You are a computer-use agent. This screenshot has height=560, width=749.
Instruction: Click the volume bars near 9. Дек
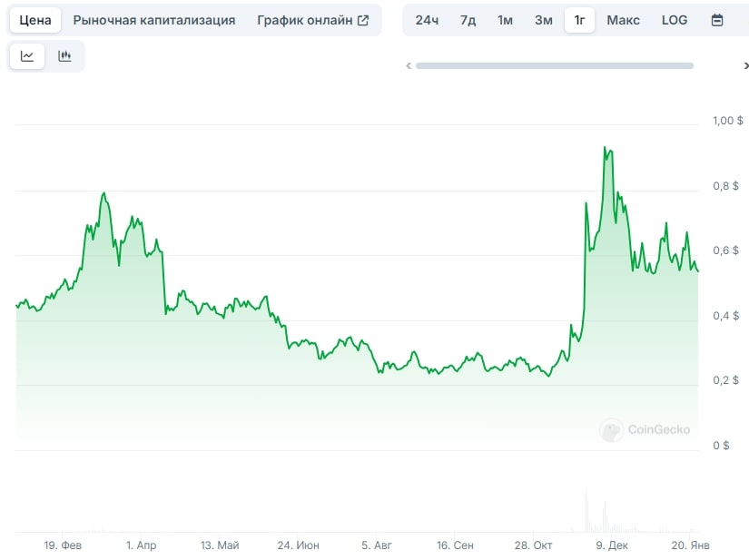tap(605, 516)
